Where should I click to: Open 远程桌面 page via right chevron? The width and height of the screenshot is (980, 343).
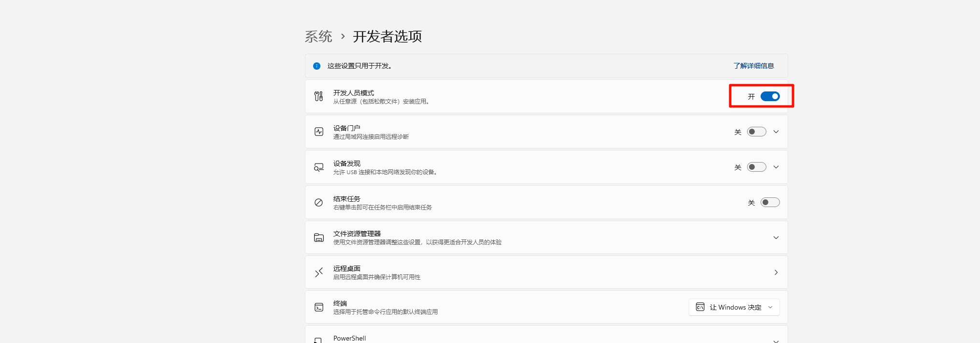pyautogui.click(x=776, y=272)
